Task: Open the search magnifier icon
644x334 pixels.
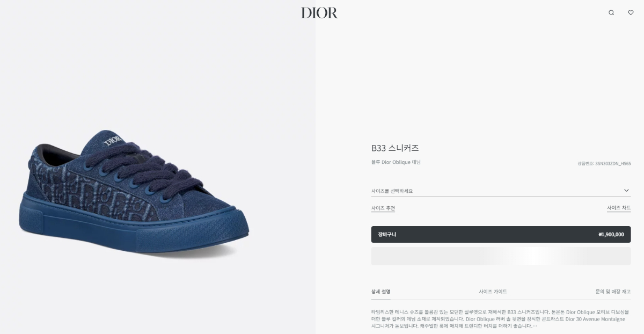Action: tap(611, 12)
